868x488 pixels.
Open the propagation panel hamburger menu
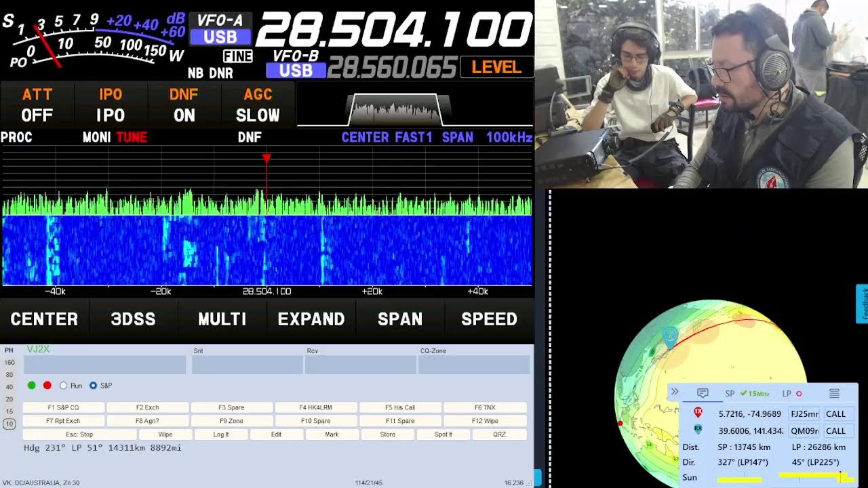834,393
